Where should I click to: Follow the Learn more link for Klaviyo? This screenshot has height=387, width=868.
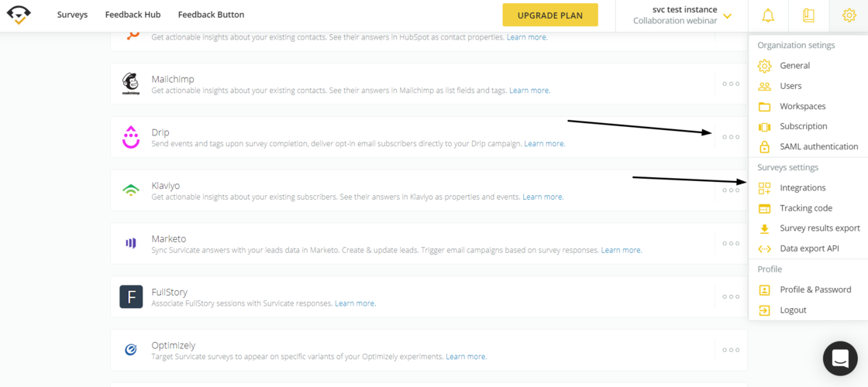click(x=542, y=197)
